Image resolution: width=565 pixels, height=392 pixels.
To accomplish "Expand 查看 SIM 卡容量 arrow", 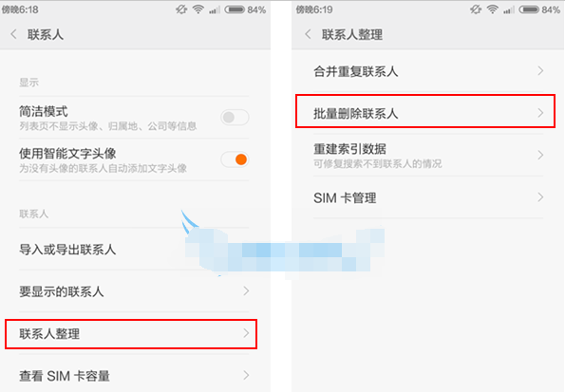I will (246, 376).
